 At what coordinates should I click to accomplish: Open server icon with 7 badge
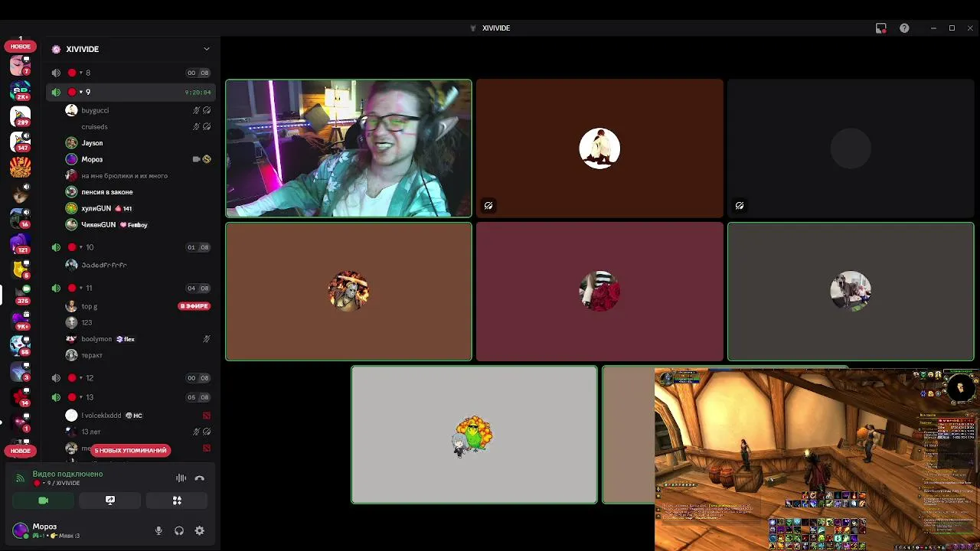point(21,65)
